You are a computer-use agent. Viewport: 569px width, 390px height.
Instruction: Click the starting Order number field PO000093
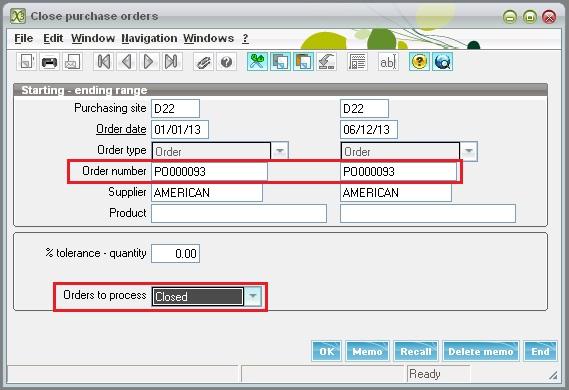click(209, 171)
